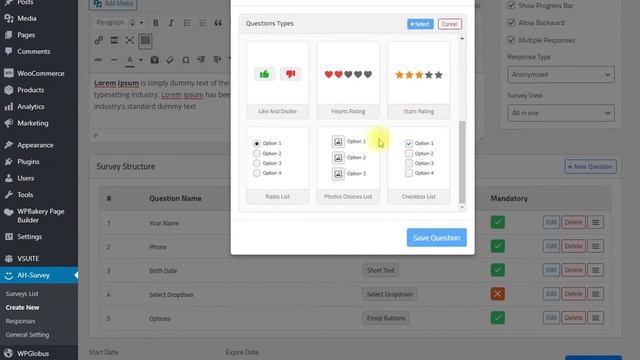Select the Radio List question type
The image size is (640, 360).
pos(278,165)
